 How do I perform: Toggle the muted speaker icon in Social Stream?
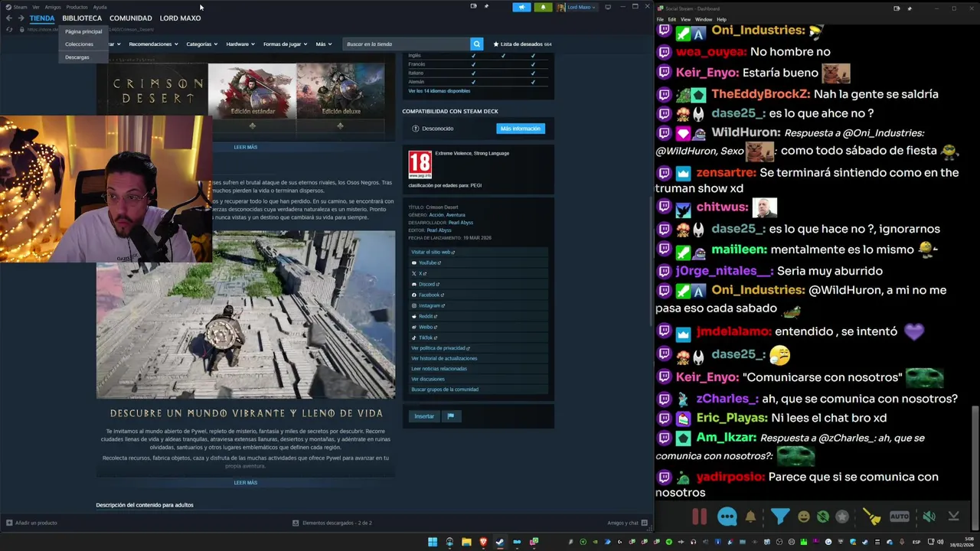pos(929,517)
